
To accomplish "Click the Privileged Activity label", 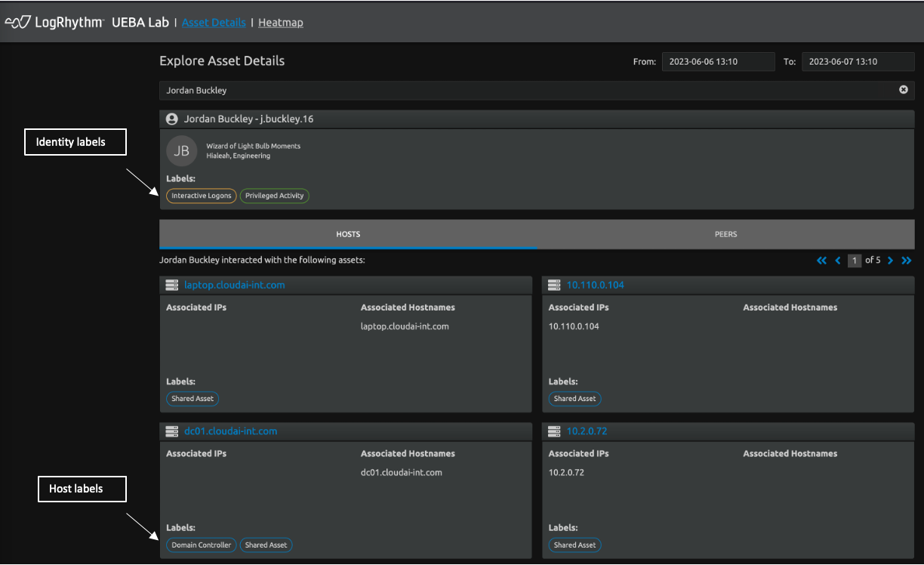I will coord(275,196).
